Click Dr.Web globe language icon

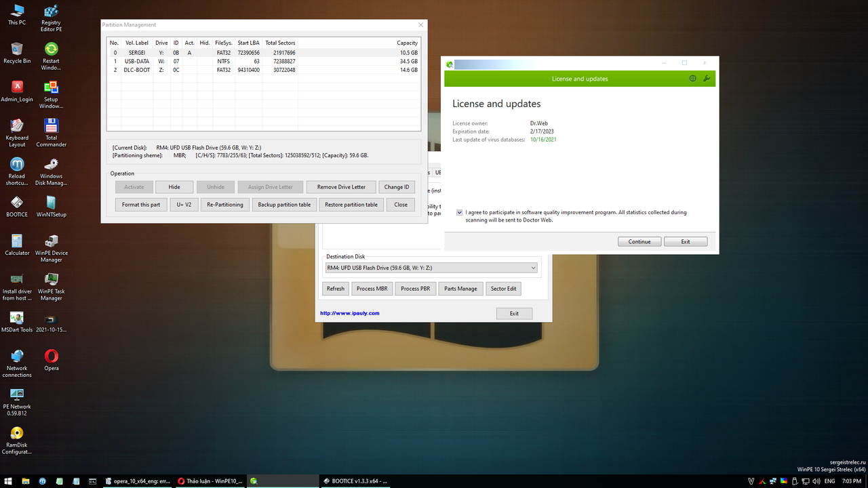(692, 79)
